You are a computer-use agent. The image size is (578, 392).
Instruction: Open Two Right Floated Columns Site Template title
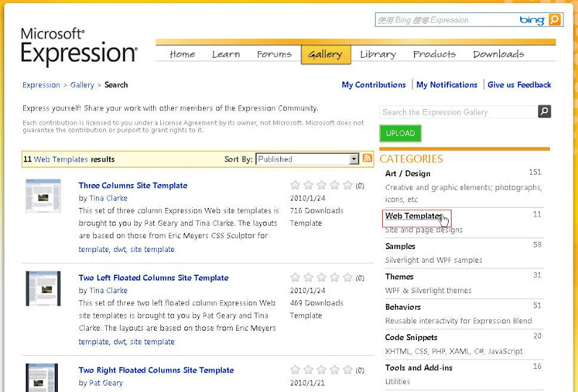point(156,370)
